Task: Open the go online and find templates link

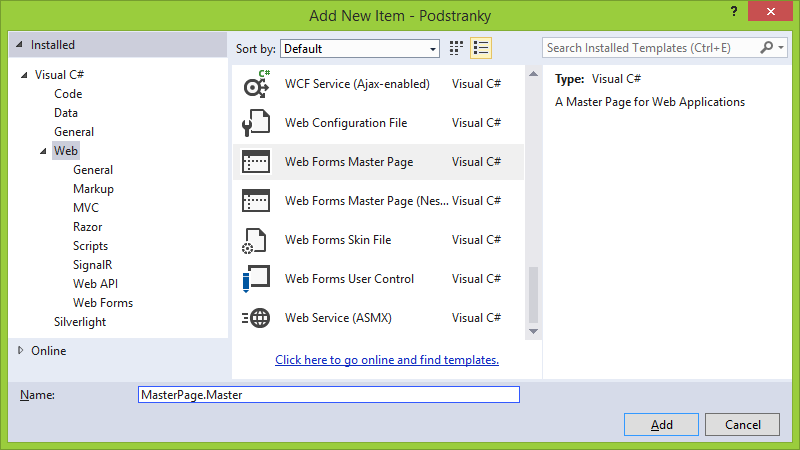Action: point(387,360)
